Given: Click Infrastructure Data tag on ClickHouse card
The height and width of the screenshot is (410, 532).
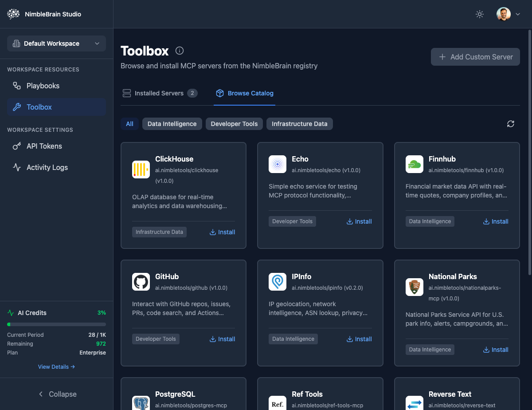Looking at the screenshot, I should pyautogui.click(x=159, y=232).
